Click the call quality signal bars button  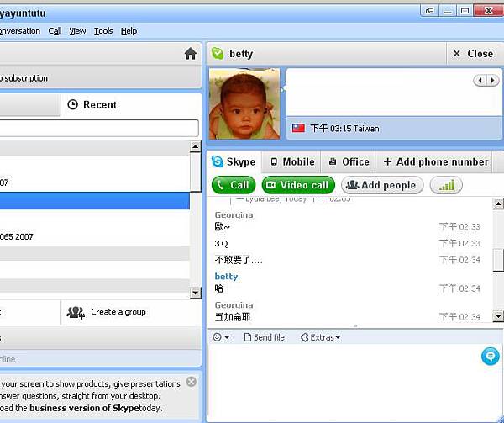pyautogui.click(x=446, y=185)
